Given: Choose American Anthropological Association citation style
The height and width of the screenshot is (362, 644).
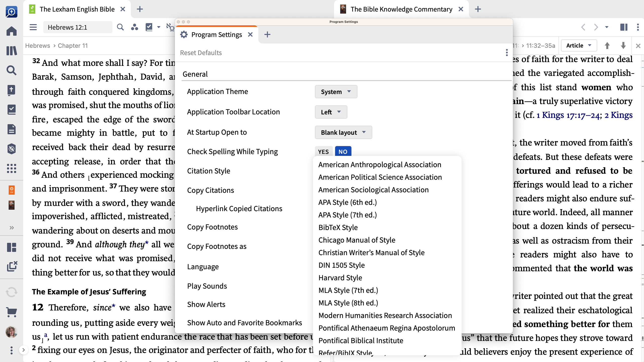Looking at the screenshot, I should (x=380, y=165).
